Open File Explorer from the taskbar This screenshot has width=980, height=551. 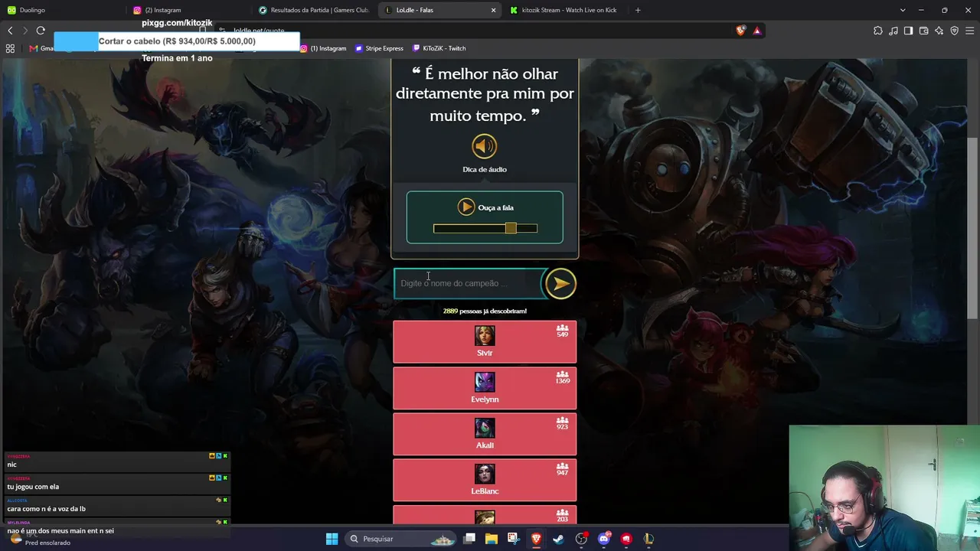[x=492, y=539]
